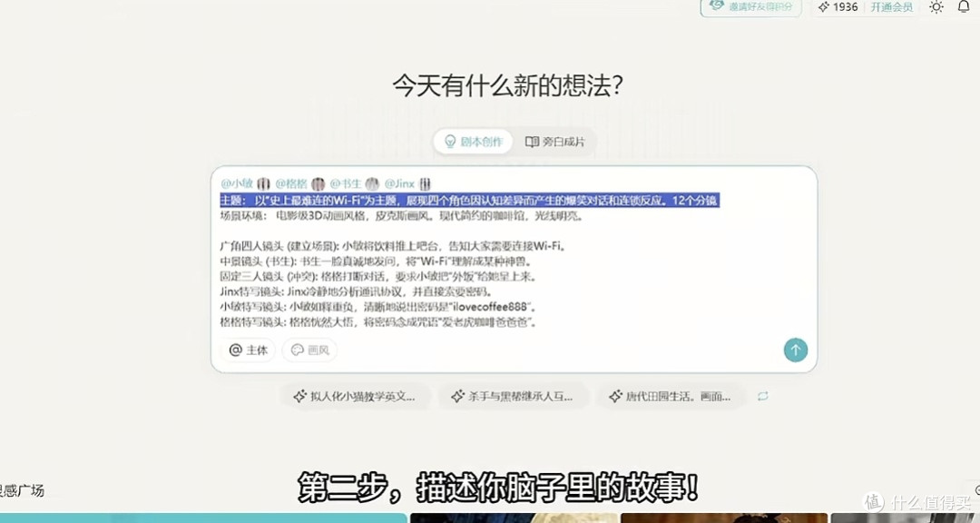Click the 格格特写镜头 line

click(378, 322)
